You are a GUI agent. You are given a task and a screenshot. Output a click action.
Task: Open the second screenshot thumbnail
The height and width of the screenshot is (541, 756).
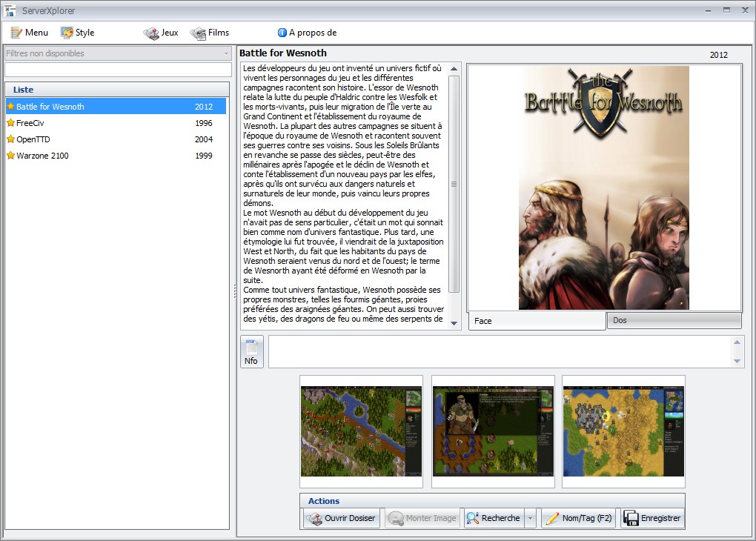point(493,431)
